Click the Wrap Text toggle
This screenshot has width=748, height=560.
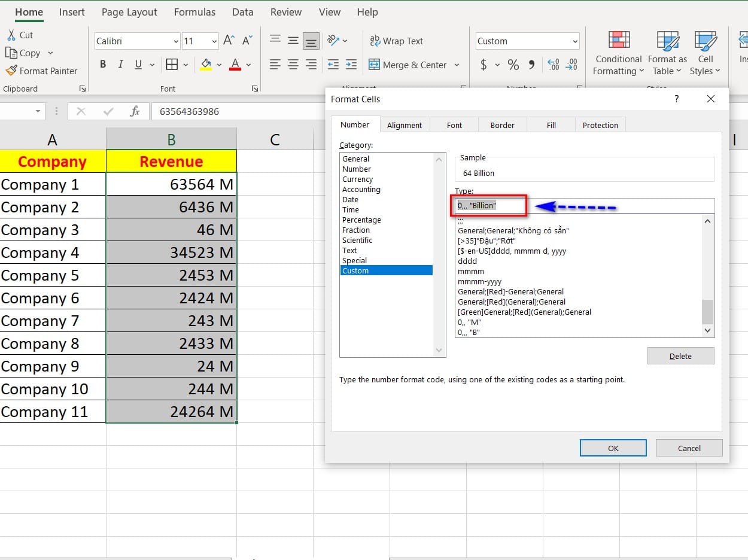[396, 41]
